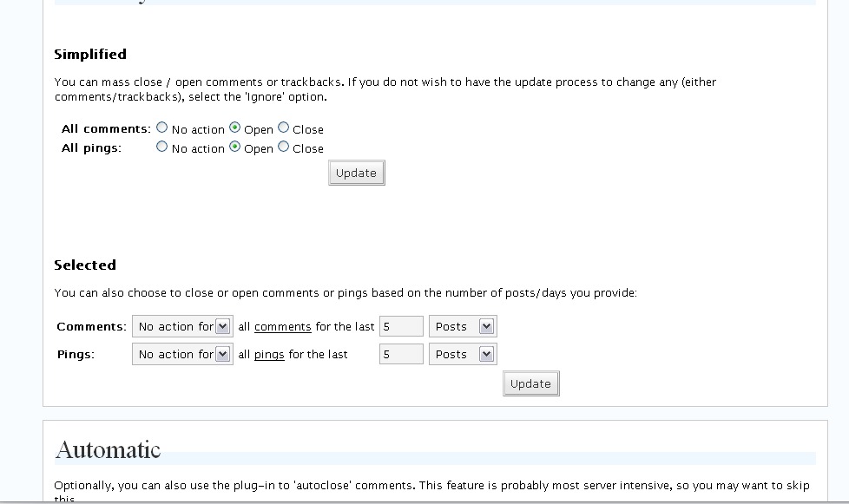The image size is (849, 504).
Task: Click the 'Automatic' section heading
Action: click(108, 450)
